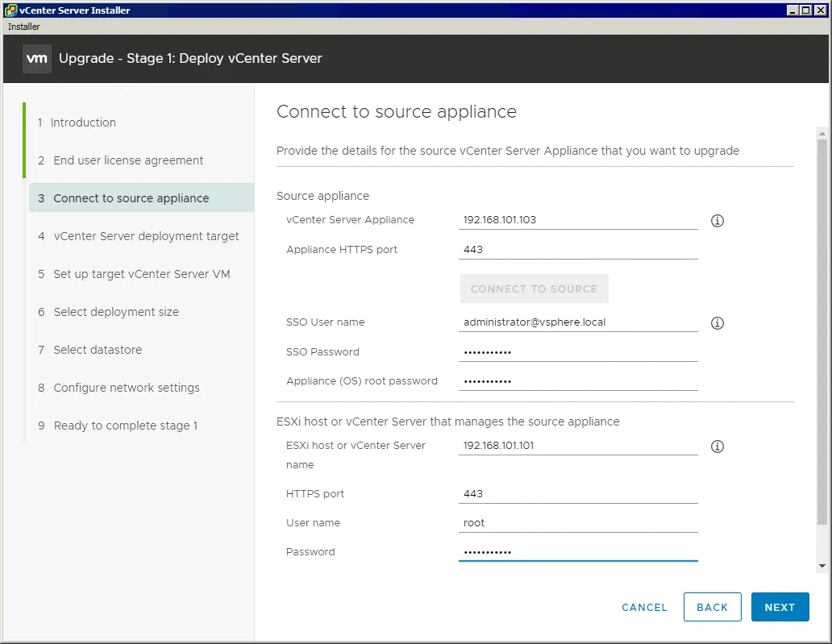Click the CONNECT TO SOURCE button

[x=534, y=289]
